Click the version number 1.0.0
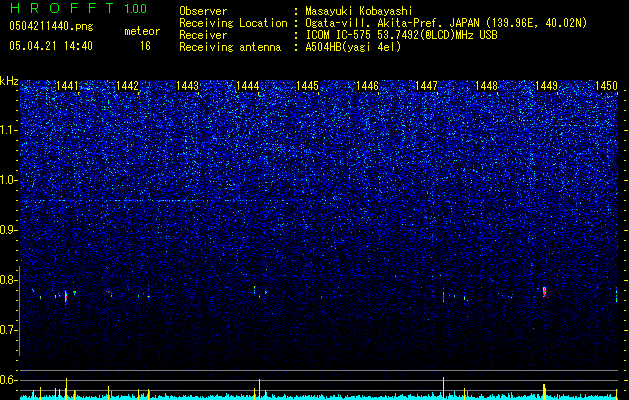Viewport: 629px width, 400px height. pyautogui.click(x=136, y=8)
